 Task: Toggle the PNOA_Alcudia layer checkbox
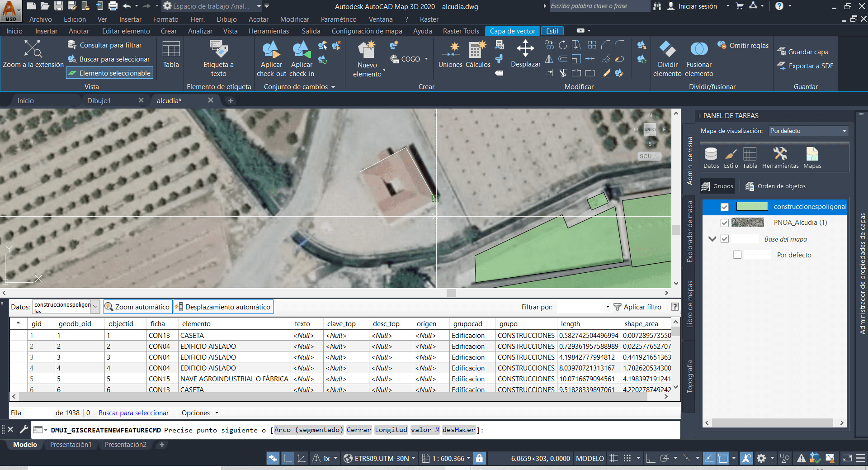click(724, 222)
